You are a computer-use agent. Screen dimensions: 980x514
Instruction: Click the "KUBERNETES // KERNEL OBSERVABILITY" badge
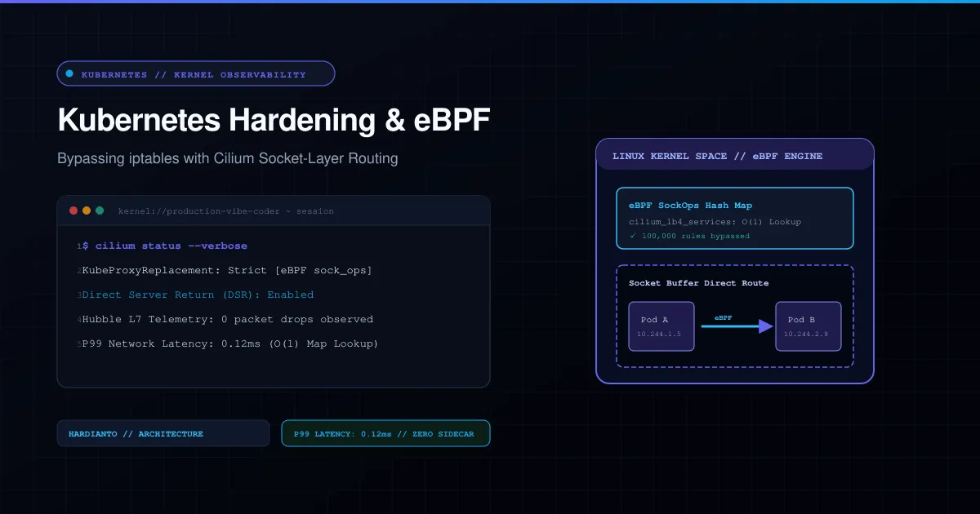click(x=196, y=73)
